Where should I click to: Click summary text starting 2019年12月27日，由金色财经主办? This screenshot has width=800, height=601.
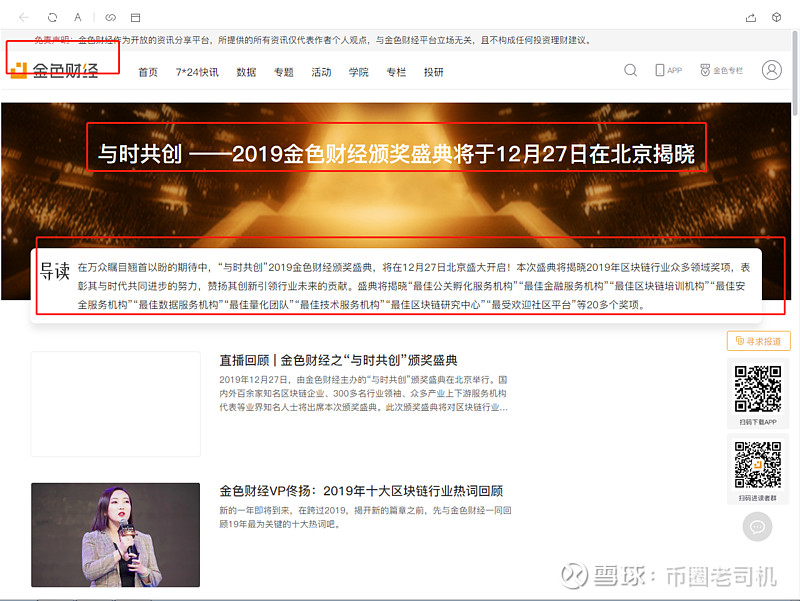coord(363,393)
